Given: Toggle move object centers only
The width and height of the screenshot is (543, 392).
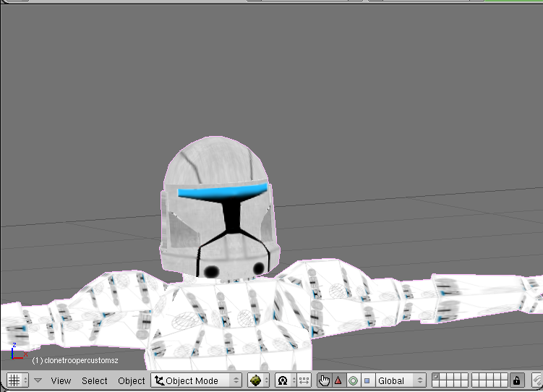Looking at the screenshot, I should [304, 380].
